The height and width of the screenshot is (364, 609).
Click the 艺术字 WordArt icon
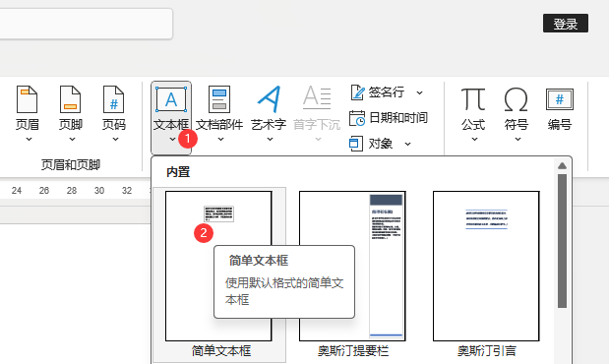(x=269, y=99)
